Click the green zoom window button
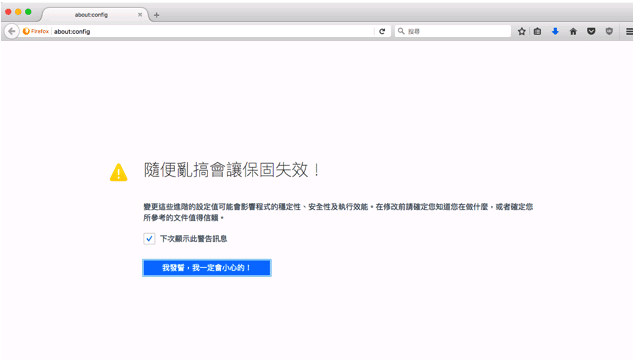This screenshot has height=360, width=633. coord(28,12)
